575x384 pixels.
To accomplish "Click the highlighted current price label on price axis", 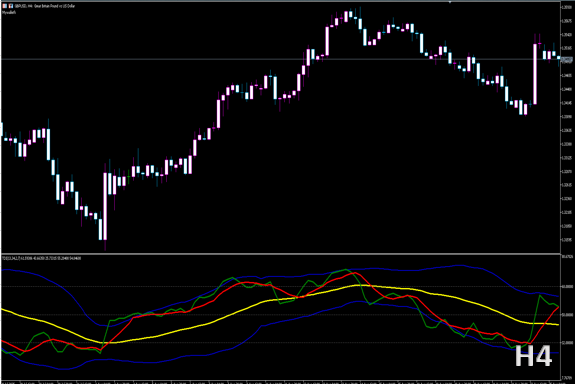I will click(x=567, y=59).
